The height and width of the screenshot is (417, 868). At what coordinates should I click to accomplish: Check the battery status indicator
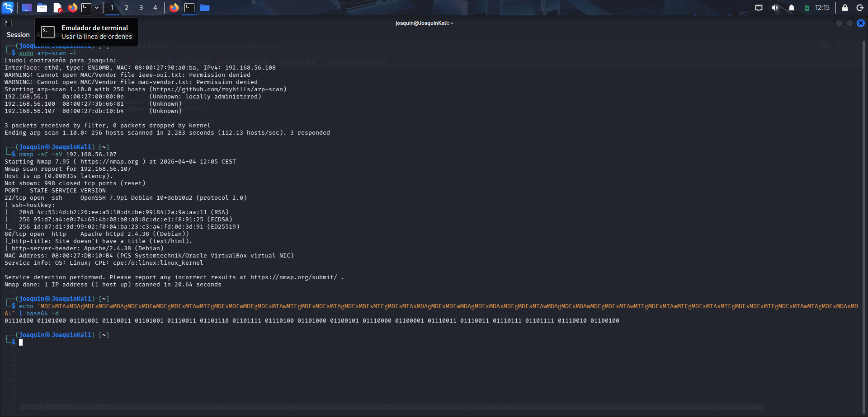coord(807,7)
